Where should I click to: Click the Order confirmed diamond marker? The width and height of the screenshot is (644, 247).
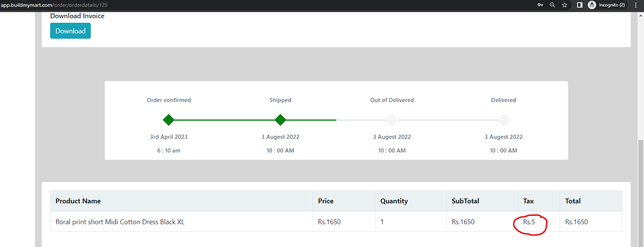click(169, 120)
